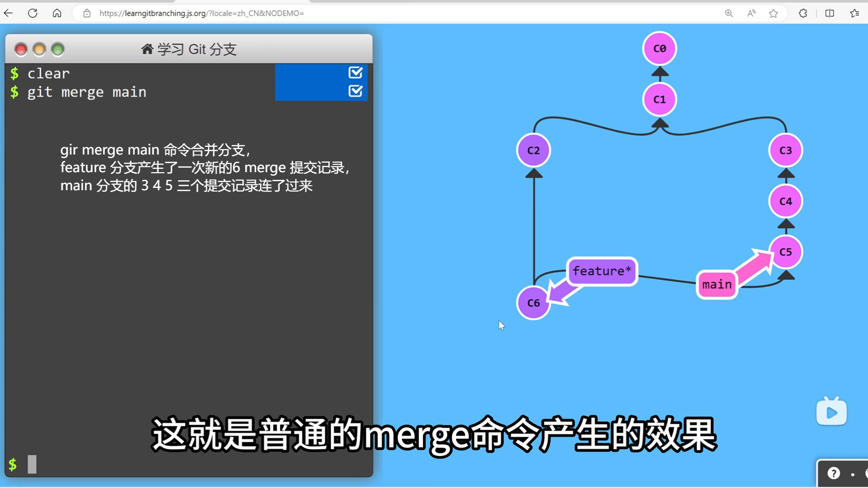
Task: Bookmark the page with the star icon
Action: point(774,13)
